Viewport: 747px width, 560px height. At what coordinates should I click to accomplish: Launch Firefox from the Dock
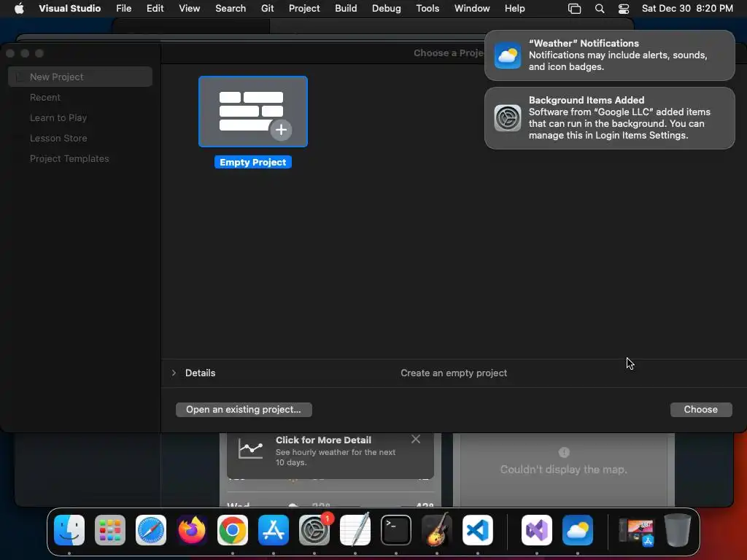[x=192, y=530]
